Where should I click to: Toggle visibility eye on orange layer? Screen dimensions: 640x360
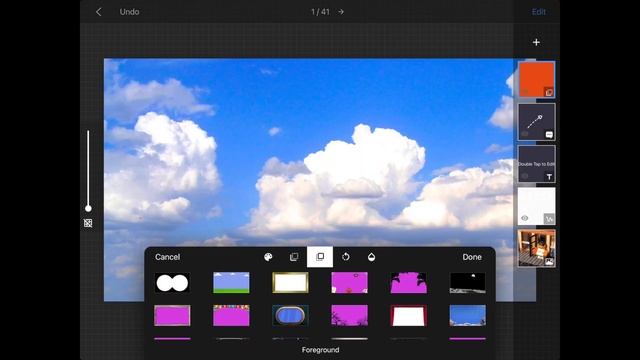524,92
